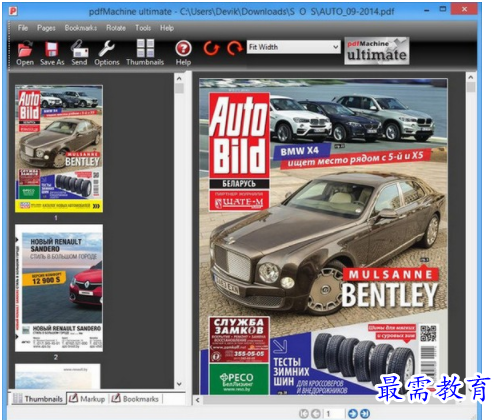Toggle the Thumbnails toolbar icon

145,53
